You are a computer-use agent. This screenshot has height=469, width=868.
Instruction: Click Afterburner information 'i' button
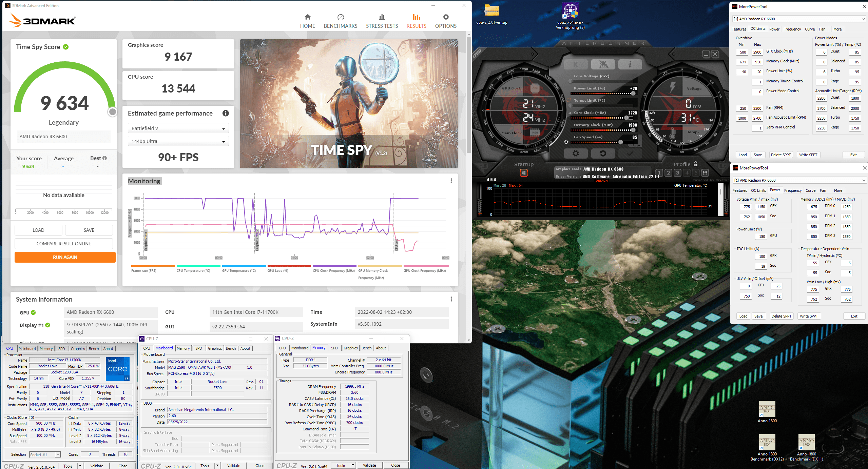[630, 64]
